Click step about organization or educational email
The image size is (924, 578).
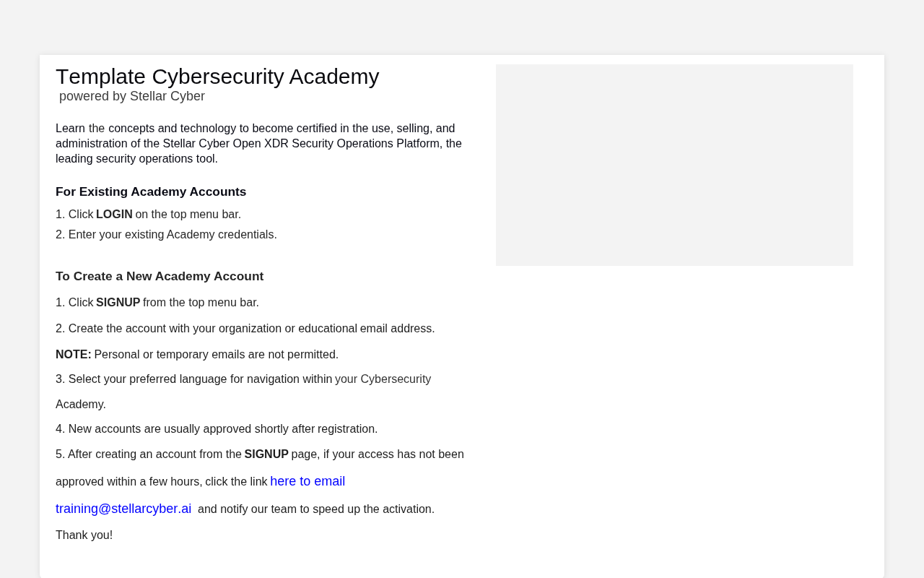coord(245,329)
